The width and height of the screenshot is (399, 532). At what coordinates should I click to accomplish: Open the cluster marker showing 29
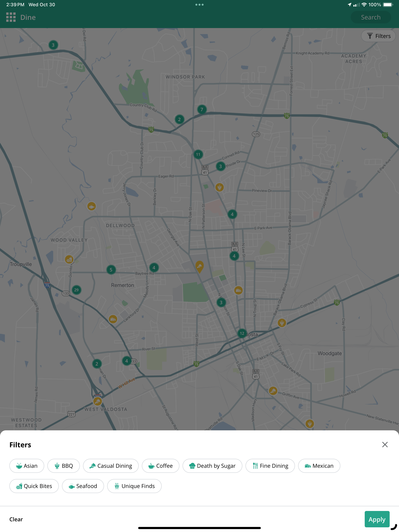click(77, 290)
